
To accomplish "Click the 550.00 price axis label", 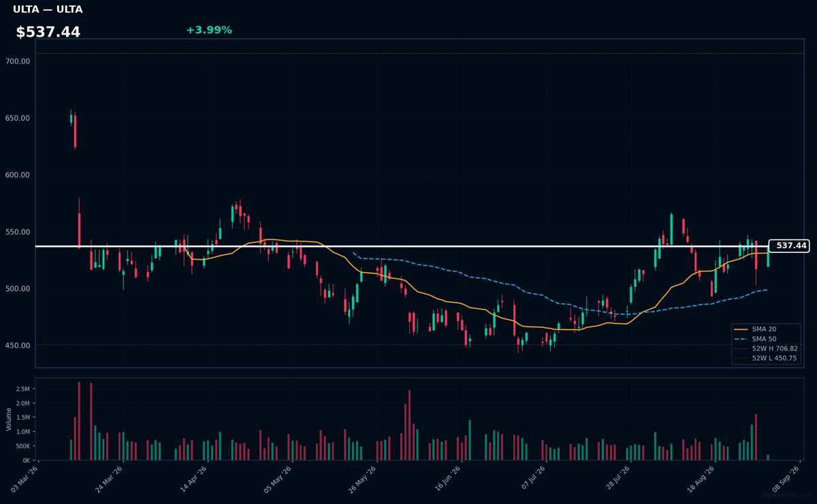I will (x=18, y=232).
